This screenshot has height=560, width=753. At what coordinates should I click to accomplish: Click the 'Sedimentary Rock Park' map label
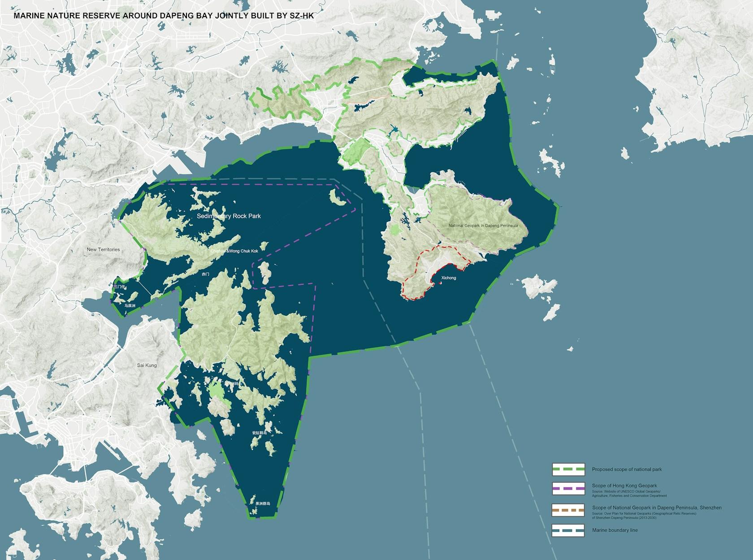click(229, 216)
